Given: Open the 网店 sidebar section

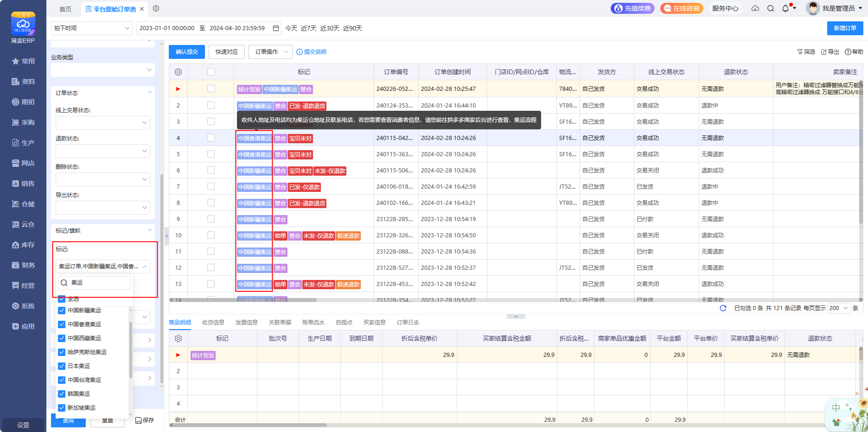Looking at the screenshot, I should pyautogui.click(x=23, y=163).
